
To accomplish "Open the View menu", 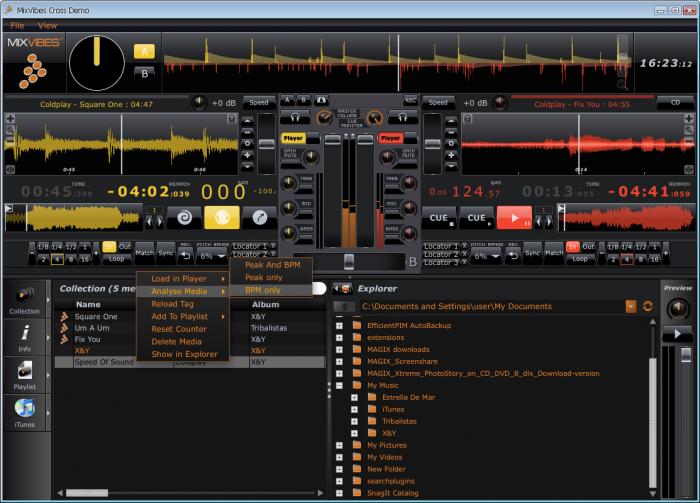I will pos(47,25).
